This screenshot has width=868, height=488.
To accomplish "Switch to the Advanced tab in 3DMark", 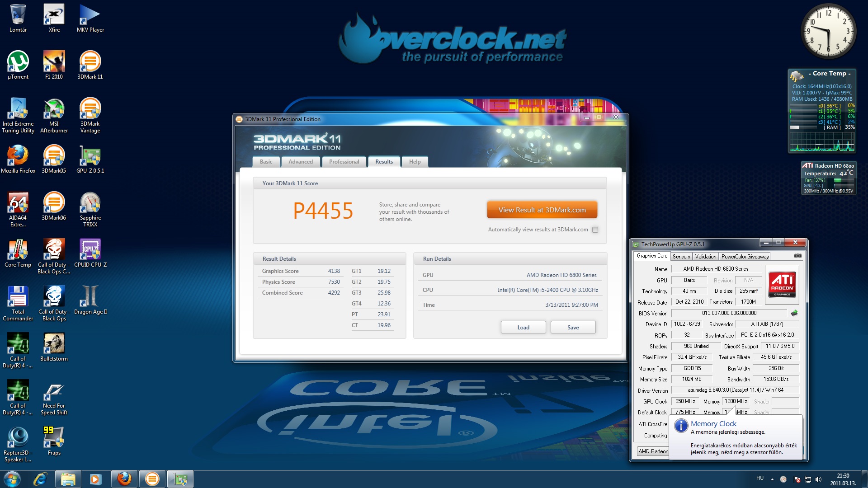I will point(300,162).
